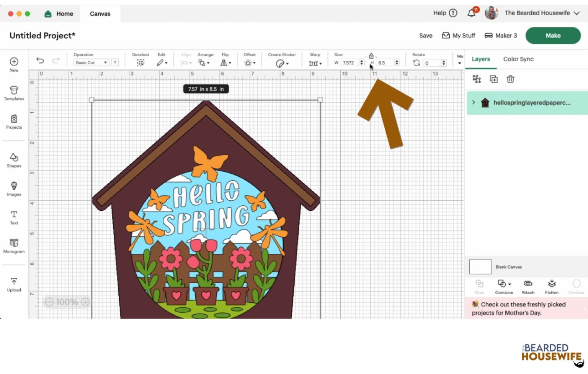Delete the layer using the trash icon
Screen dimensions: 588x374
click(510, 79)
